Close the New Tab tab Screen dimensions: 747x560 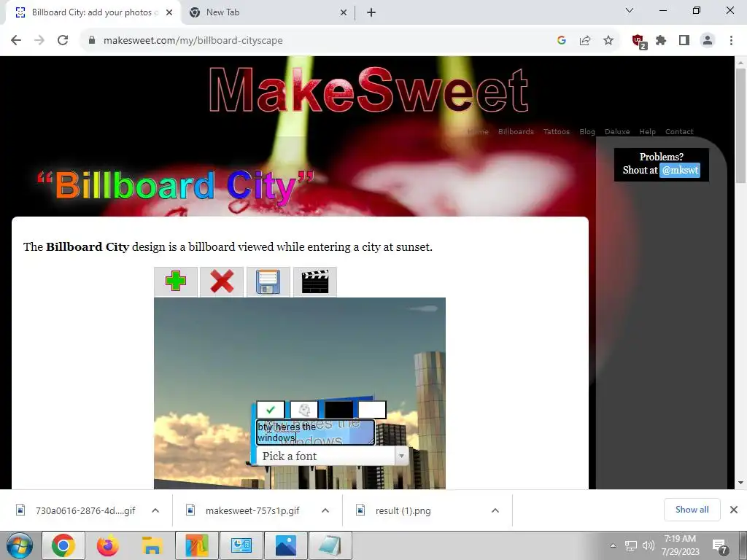click(x=343, y=12)
